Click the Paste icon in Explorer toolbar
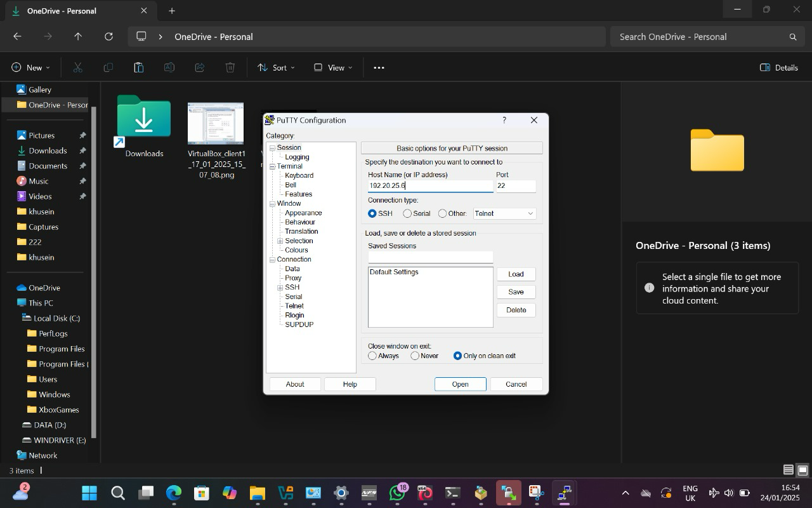The image size is (812, 508). [x=138, y=67]
